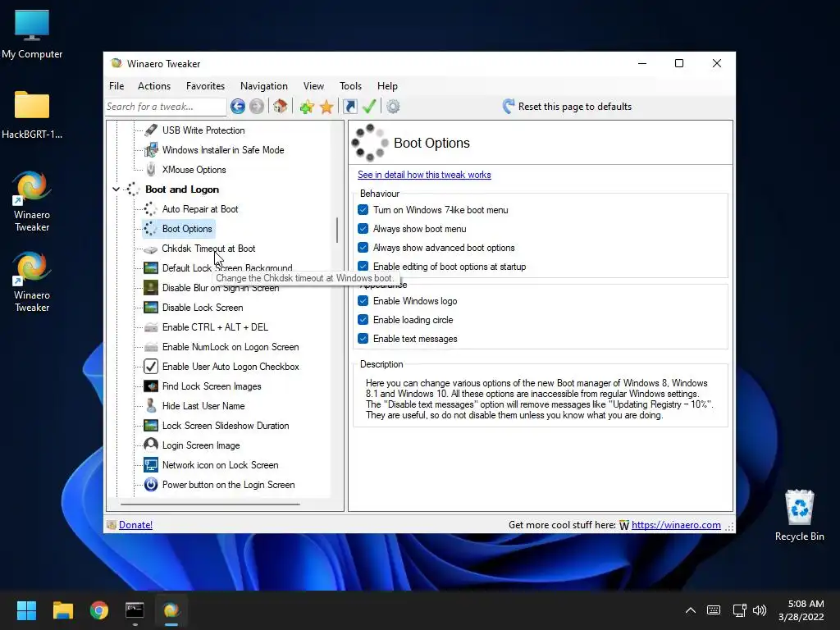Open the terminal icon on the taskbar
The height and width of the screenshot is (630, 840).
pos(135,610)
